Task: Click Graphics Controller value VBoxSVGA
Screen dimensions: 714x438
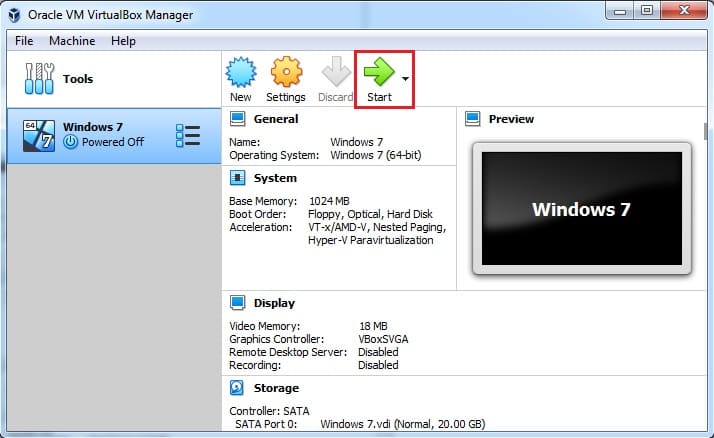Action: pyautogui.click(x=383, y=339)
